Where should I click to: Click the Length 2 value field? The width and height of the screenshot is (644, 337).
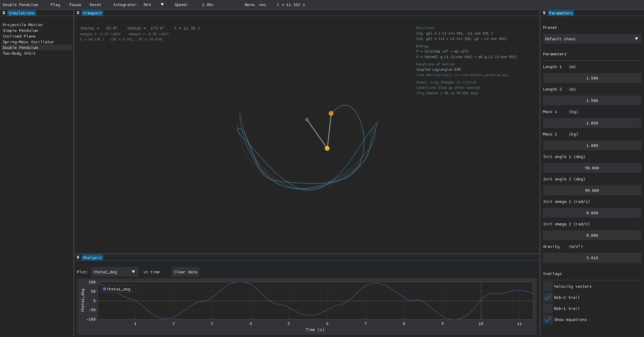tap(592, 101)
